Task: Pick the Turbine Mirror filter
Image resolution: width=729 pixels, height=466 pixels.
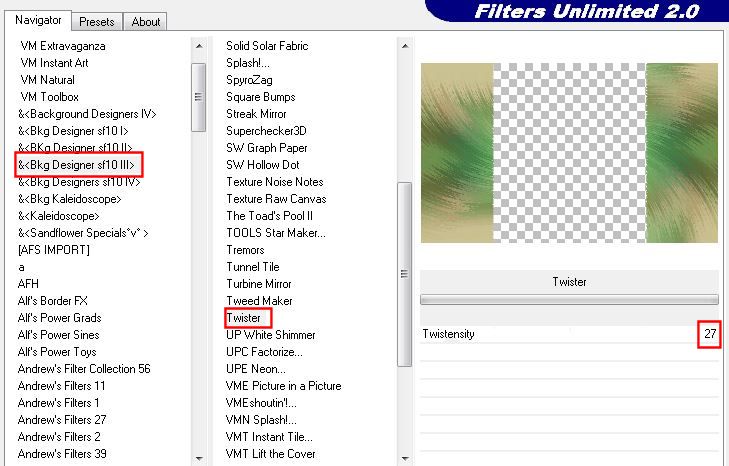Action: click(x=257, y=284)
